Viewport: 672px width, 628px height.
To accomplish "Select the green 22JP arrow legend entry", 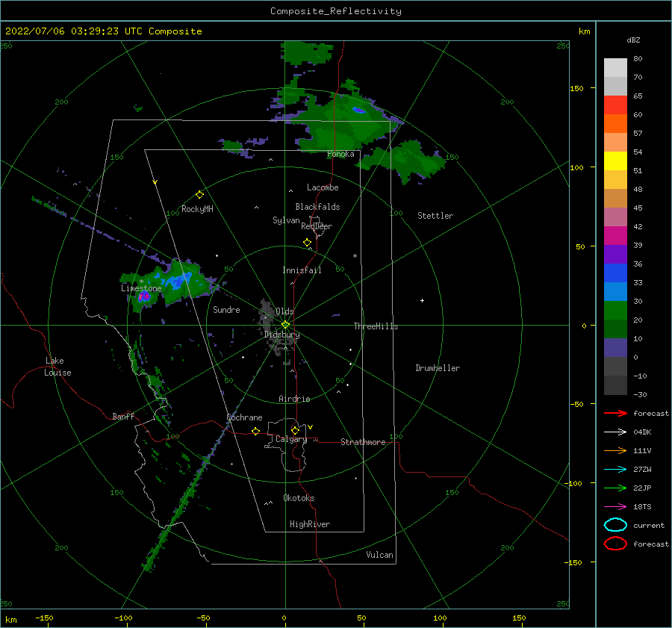I will [x=615, y=488].
